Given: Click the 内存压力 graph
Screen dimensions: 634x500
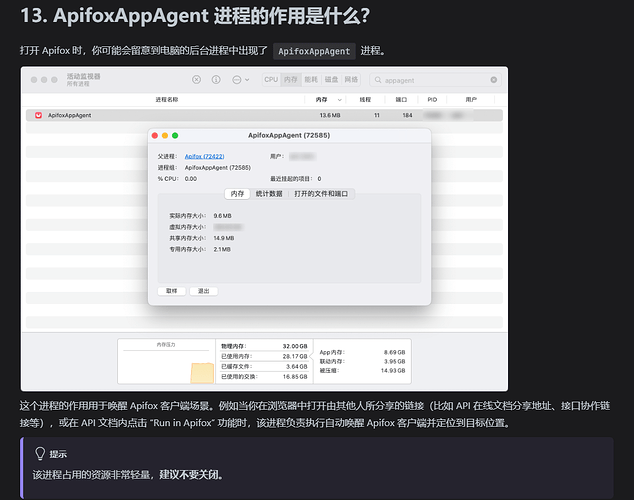Looking at the screenshot, I should pos(166,362).
